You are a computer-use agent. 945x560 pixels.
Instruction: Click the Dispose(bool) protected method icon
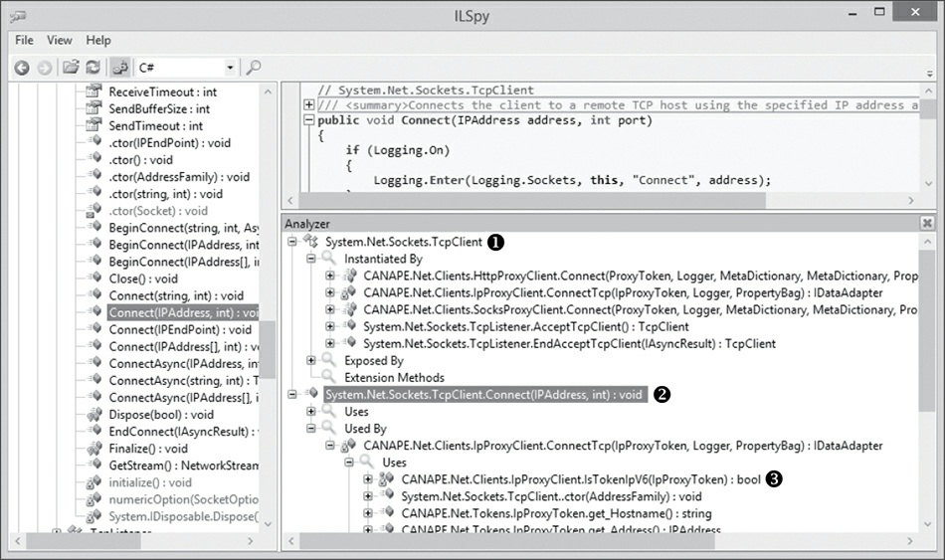(94, 414)
